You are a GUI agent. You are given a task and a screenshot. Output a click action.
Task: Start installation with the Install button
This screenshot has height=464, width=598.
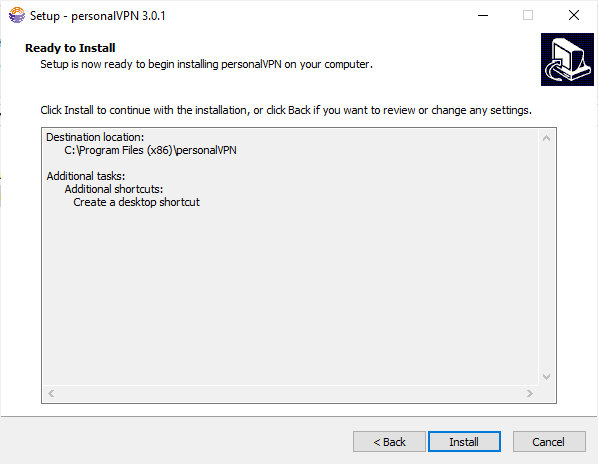point(464,442)
